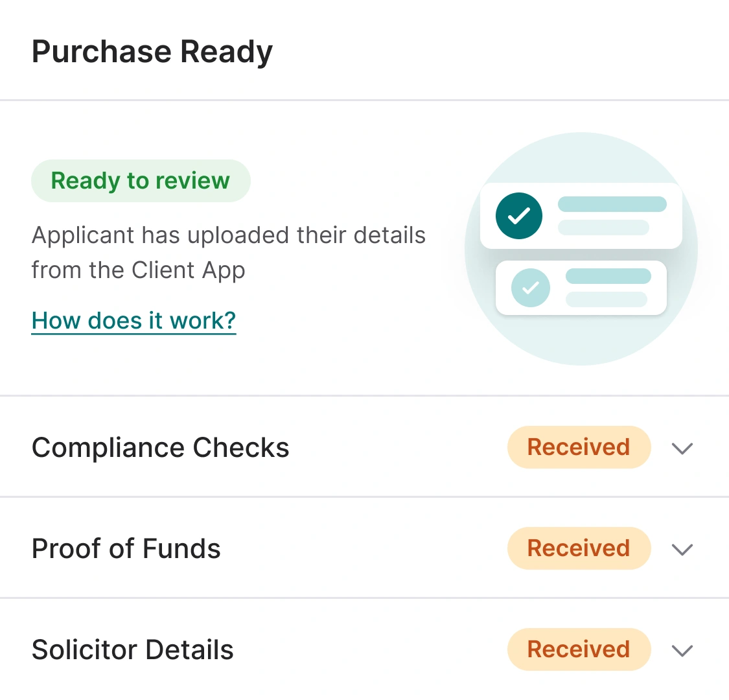Select the applicant upload description text

click(228, 252)
